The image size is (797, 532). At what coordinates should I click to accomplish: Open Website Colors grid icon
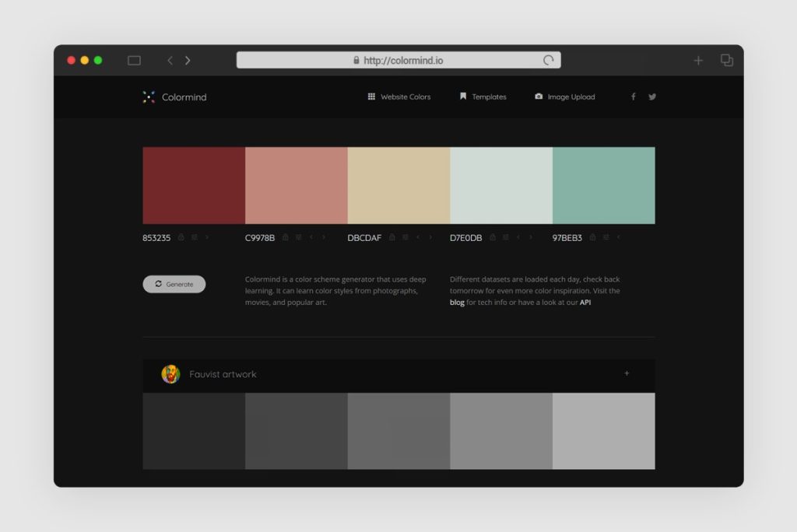click(371, 96)
